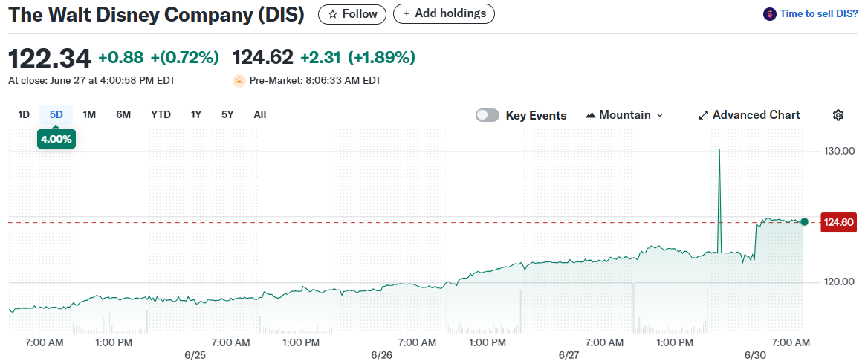Click the Time to sell DIS icon
Image resolution: width=868 pixels, height=361 pixels.
[769, 14]
